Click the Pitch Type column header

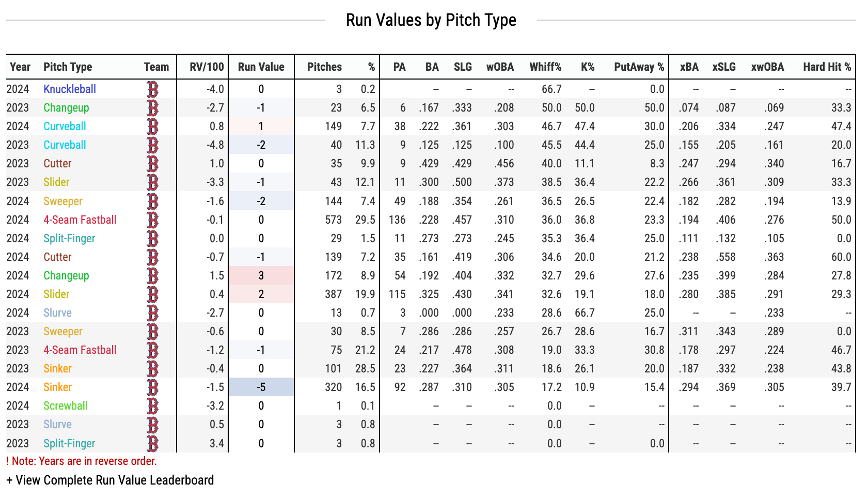[x=68, y=67]
